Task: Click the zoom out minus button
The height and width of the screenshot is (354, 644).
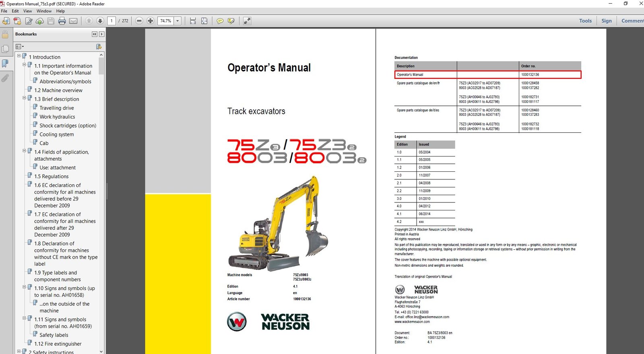Action: [139, 21]
